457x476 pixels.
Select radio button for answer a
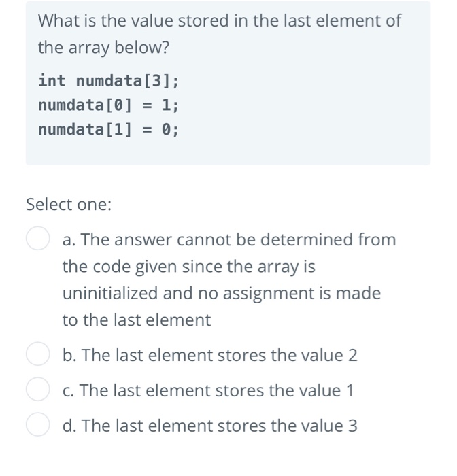tap(37, 238)
